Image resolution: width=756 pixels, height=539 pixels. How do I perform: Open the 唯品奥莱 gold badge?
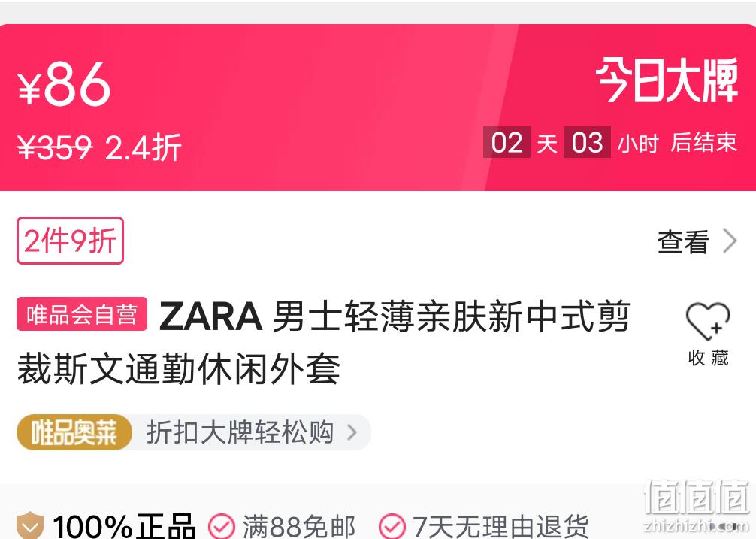click(74, 432)
